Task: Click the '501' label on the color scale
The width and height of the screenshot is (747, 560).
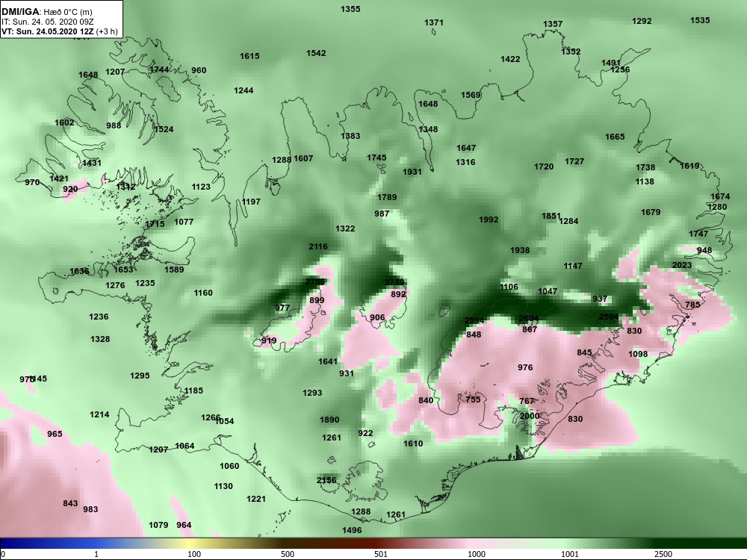Action: pos(381,554)
